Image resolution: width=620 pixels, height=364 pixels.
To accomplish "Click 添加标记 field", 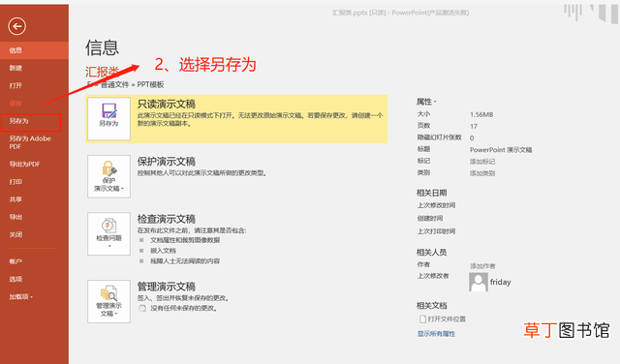I will [x=482, y=162].
